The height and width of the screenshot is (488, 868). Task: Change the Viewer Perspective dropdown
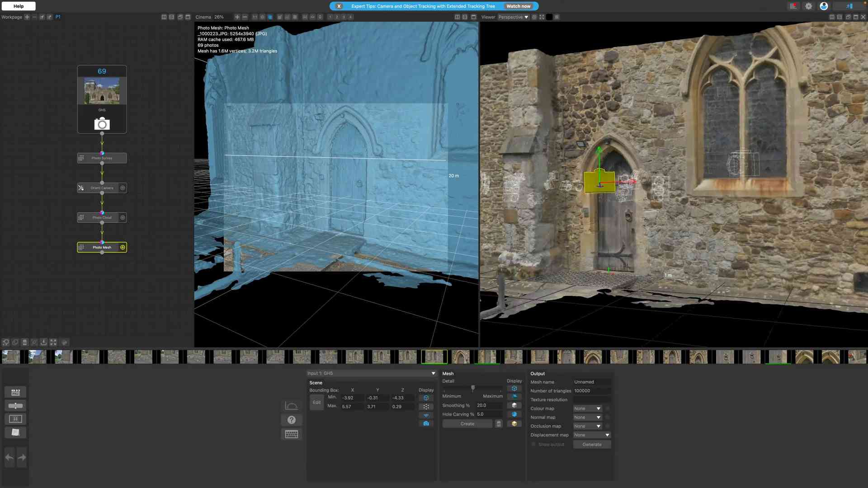(x=513, y=17)
